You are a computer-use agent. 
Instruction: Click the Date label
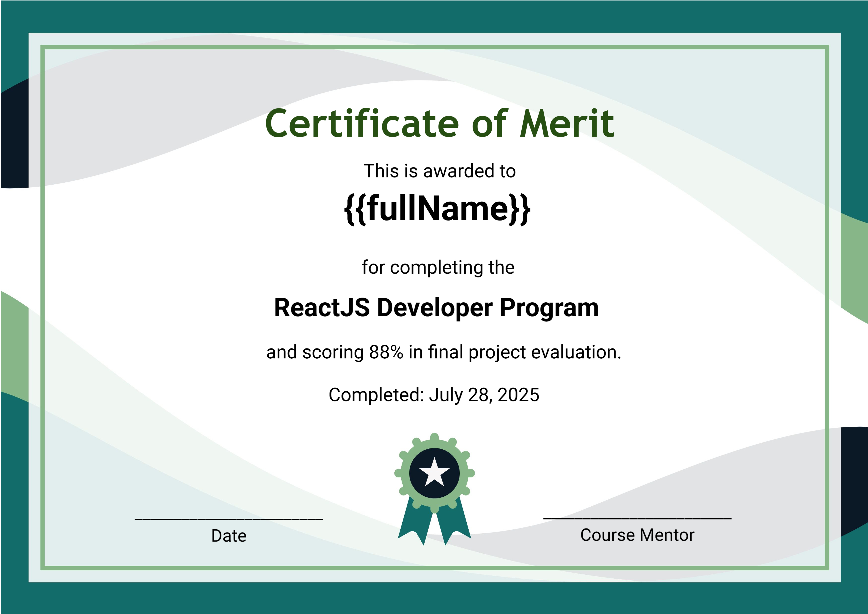point(229,536)
